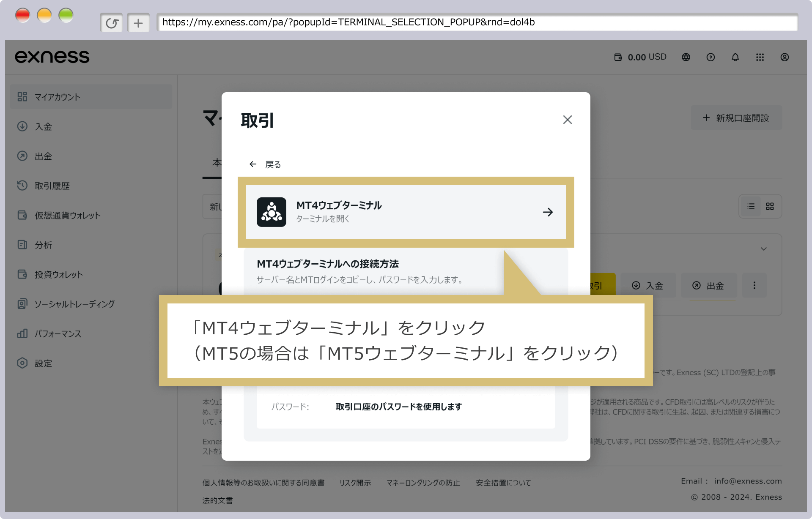The width and height of the screenshot is (812, 519).
Task: Click 新規口座開設 button
Action: [736, 118]
